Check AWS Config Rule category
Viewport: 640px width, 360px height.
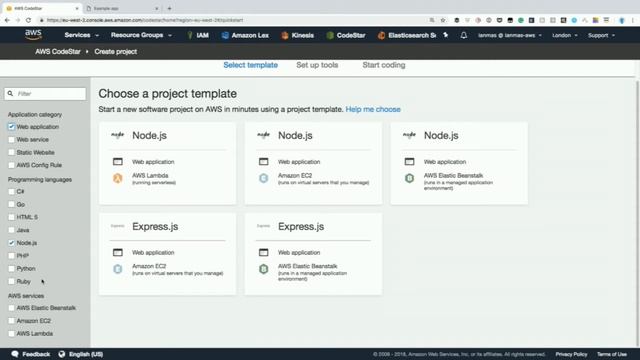11,165
